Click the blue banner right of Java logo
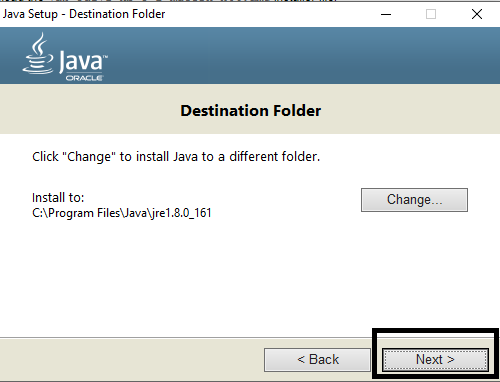 (300, 55)
